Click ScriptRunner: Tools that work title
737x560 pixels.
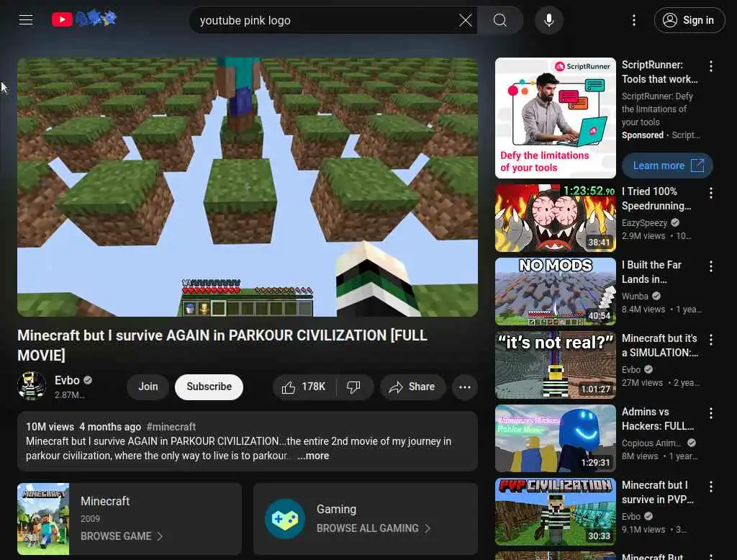point(660,72)
